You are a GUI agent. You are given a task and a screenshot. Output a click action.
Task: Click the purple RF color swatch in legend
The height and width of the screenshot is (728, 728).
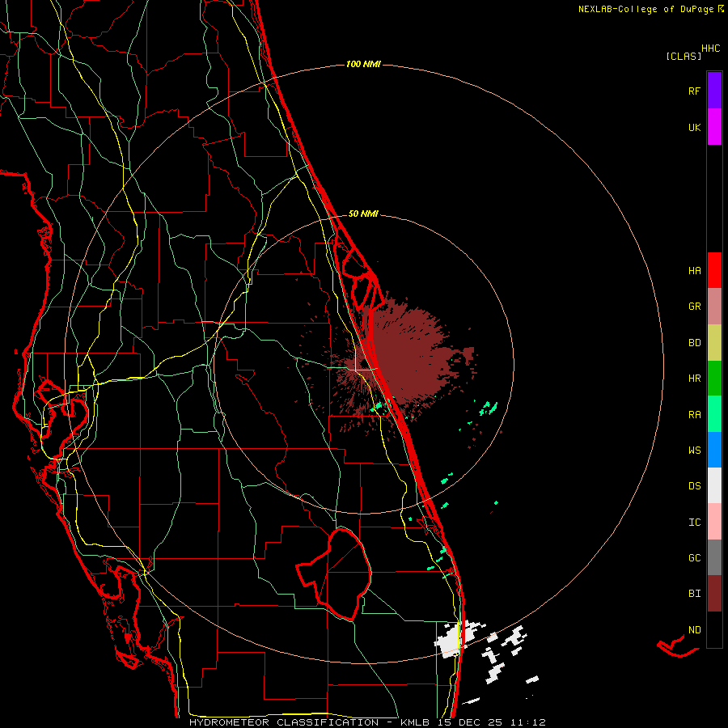714,91
